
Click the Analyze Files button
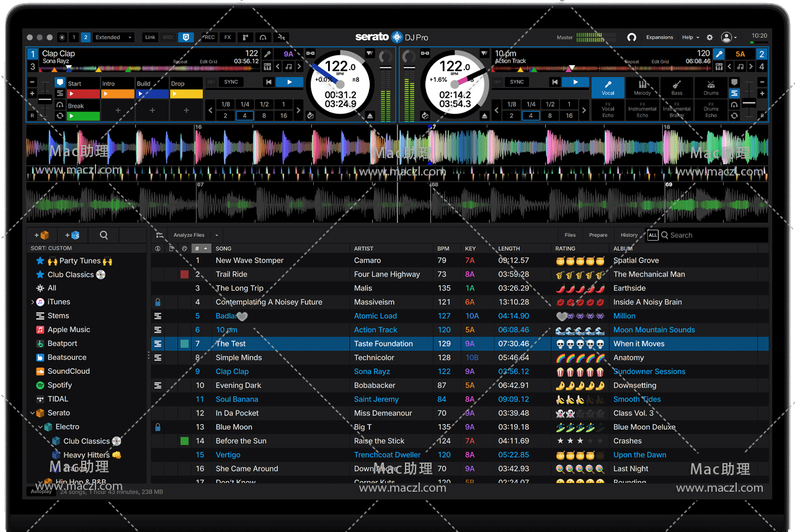click(189, 235)
